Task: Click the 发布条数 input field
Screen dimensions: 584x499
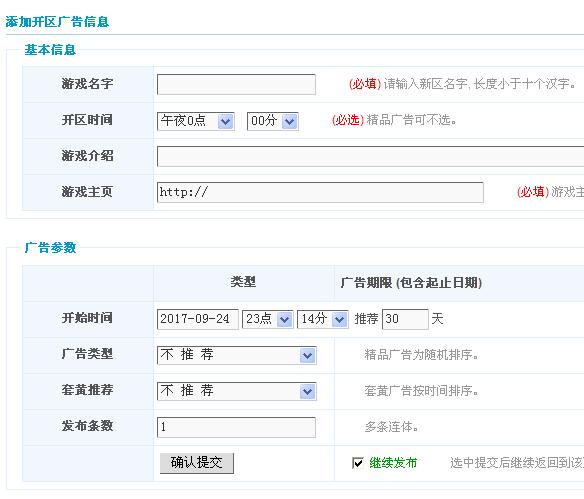Action: pyautogui.click(x=236, y=427)
